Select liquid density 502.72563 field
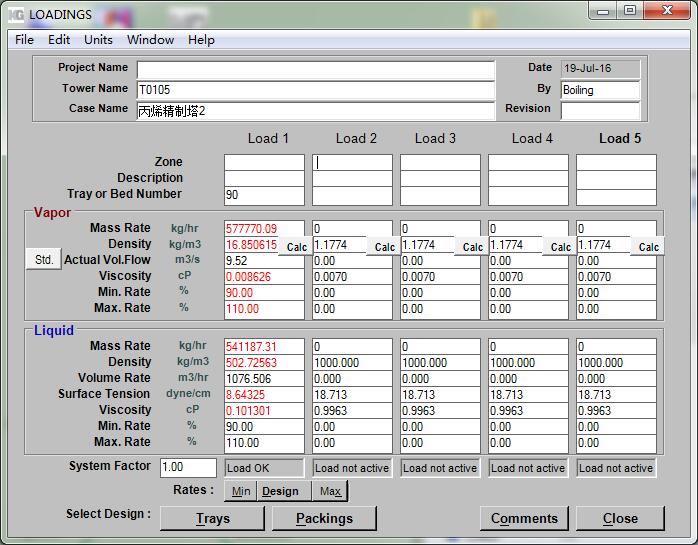The width and height of the screenshot is (698, 545). 264,363
